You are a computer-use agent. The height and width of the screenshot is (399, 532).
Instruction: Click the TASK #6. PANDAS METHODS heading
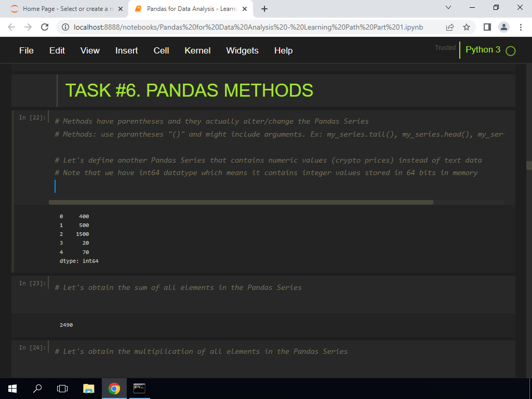(x=189, y=90)
